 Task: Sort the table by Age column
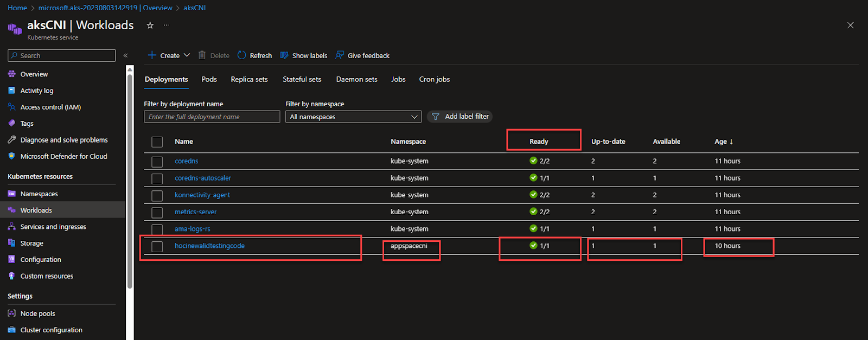click(x=724, y=142)
